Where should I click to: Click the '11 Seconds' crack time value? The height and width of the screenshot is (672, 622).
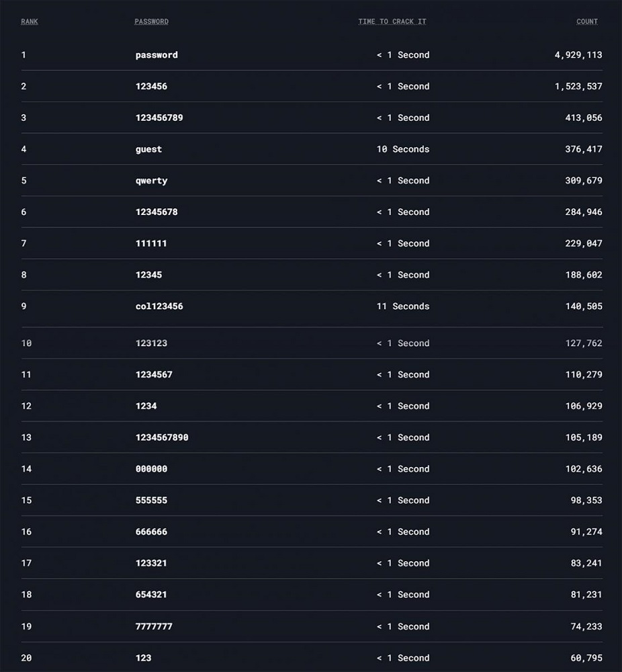pos(402,306)
